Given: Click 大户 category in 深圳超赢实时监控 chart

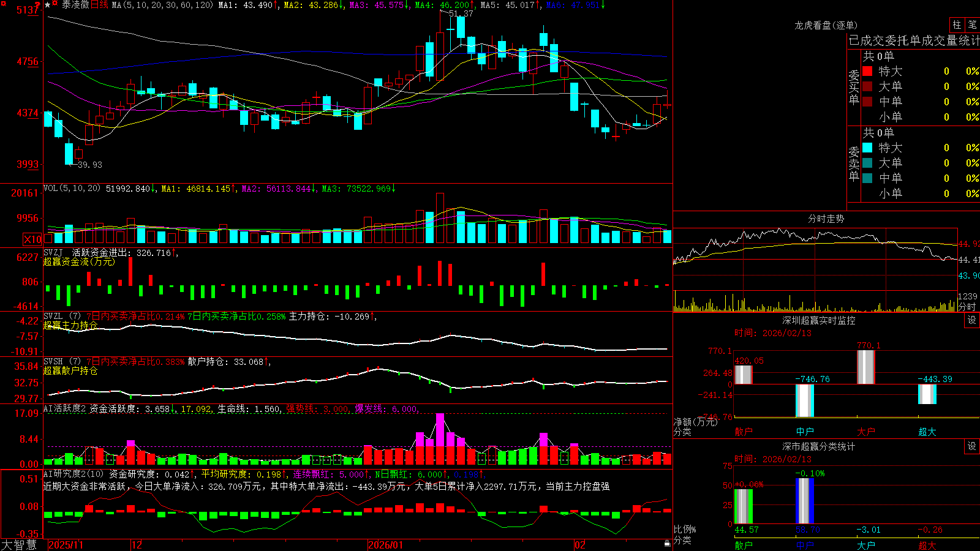Looking at the screenshot, I should point(866,432).
